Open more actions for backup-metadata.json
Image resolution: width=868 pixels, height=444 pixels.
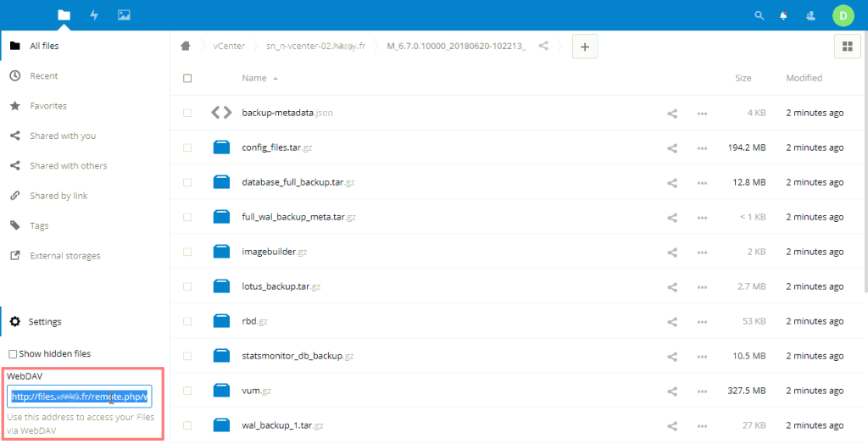pos(702,114)
